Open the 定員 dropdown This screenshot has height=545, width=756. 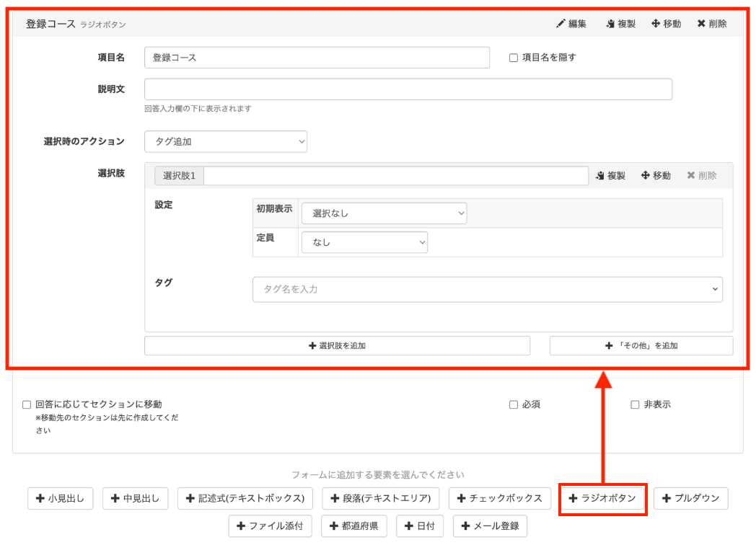click(x=364, y=242)
